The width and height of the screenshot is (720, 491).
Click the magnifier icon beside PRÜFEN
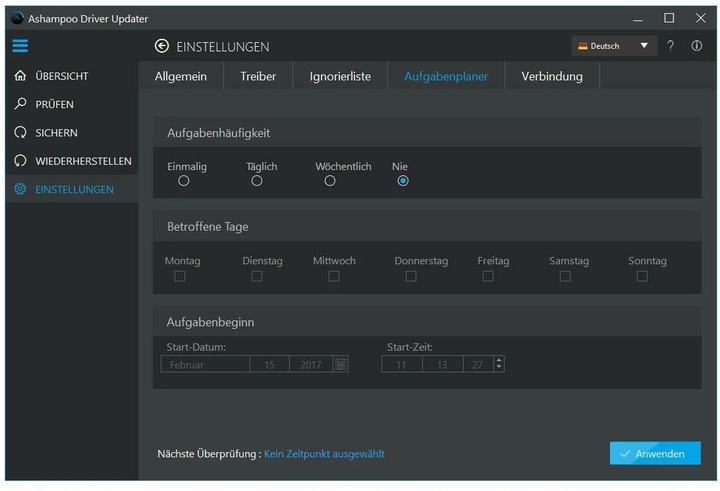click(20, 104)
